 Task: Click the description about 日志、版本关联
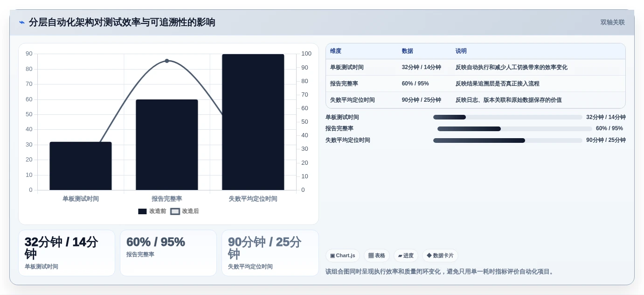pyautogui.click(x=509, y=100)
